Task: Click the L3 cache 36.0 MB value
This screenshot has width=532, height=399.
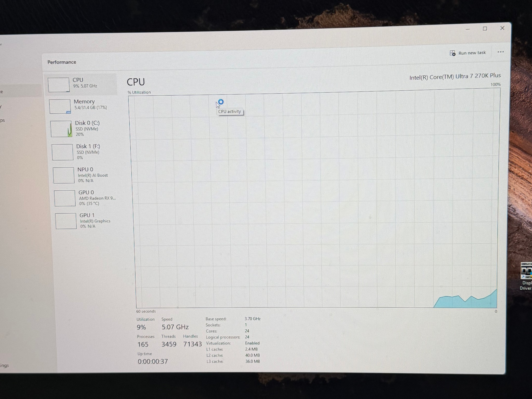Action: click(252, 361)
